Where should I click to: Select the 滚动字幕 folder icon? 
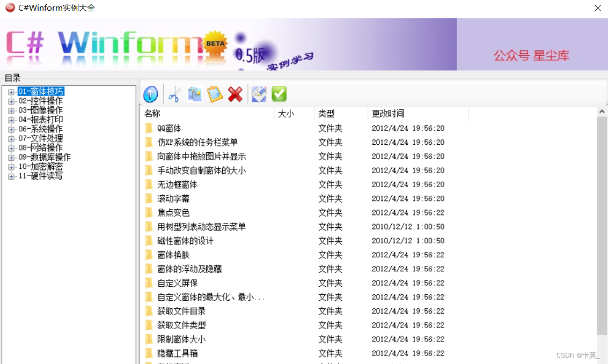(149, 199)
